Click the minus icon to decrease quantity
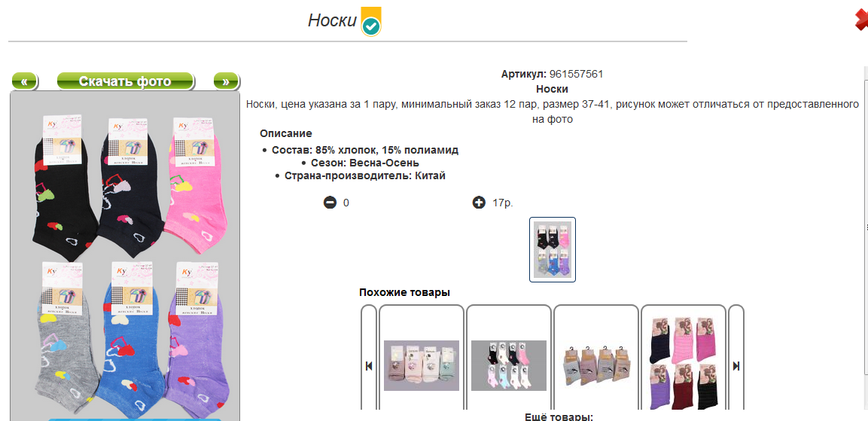This screenshot has height=421, width=868. (x=330, y=203)
